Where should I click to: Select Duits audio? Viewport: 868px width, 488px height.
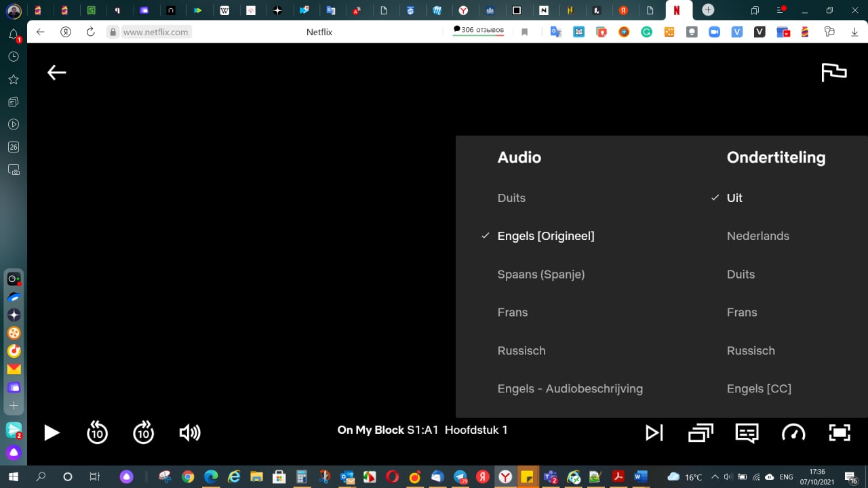(x=511, y=198)
